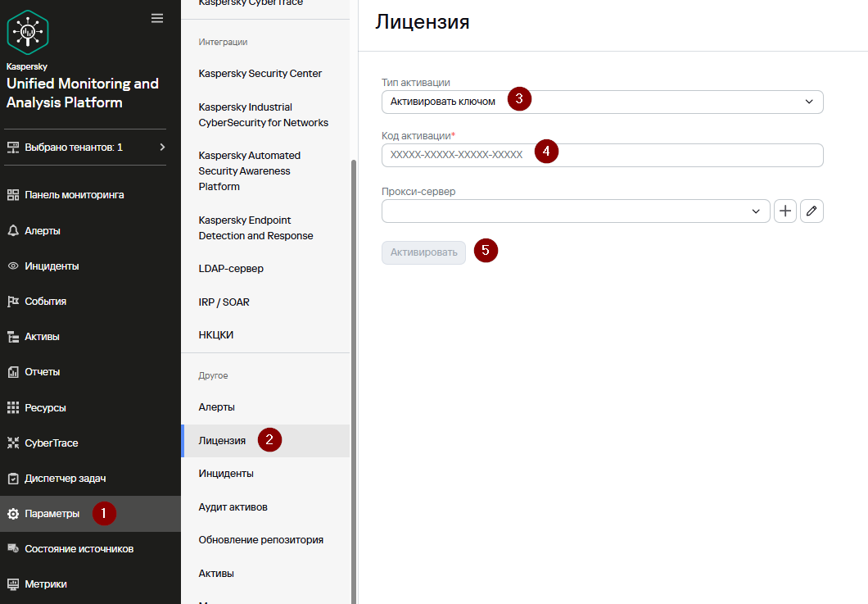This screenshot has width=868, height=604.
Task: Click the settings menu scrollbar
Action: (x=354, y=382)
